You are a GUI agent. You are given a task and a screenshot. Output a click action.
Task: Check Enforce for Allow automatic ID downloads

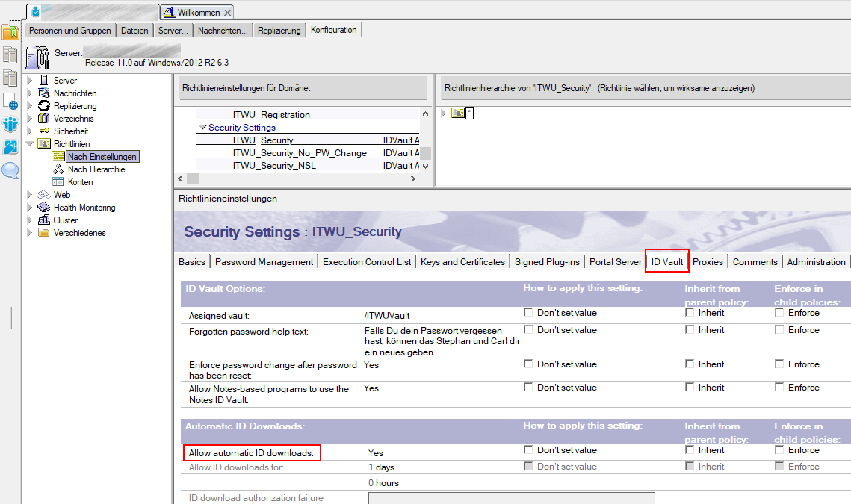tap(779, 449)
